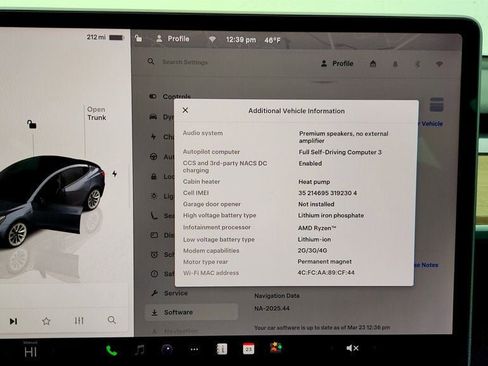Screen dimensions: 488x366
Task: Open notifications bell icon in settings header
Action: pyautogui.click(x=395, y=64)
